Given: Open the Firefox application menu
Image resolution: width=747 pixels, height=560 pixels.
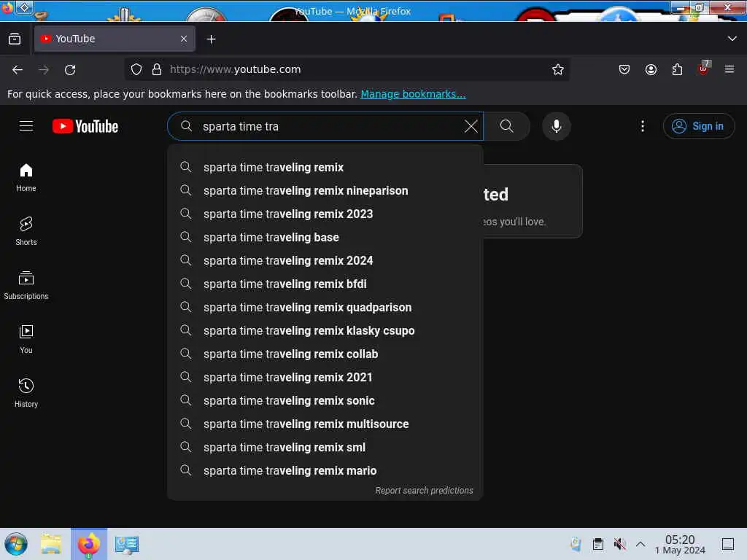Looking at the screenshot, I should coord(729,69).
